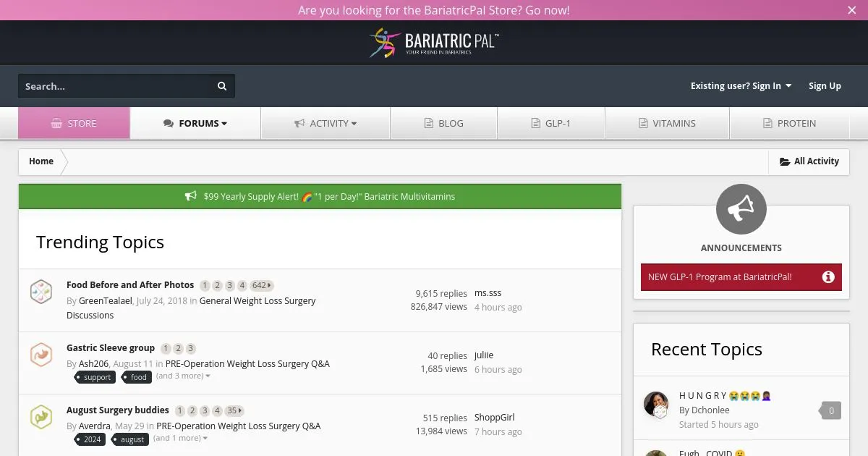
Task: Open Ash206 author profile
Action: pyautogui.click(x=93, y=364)
